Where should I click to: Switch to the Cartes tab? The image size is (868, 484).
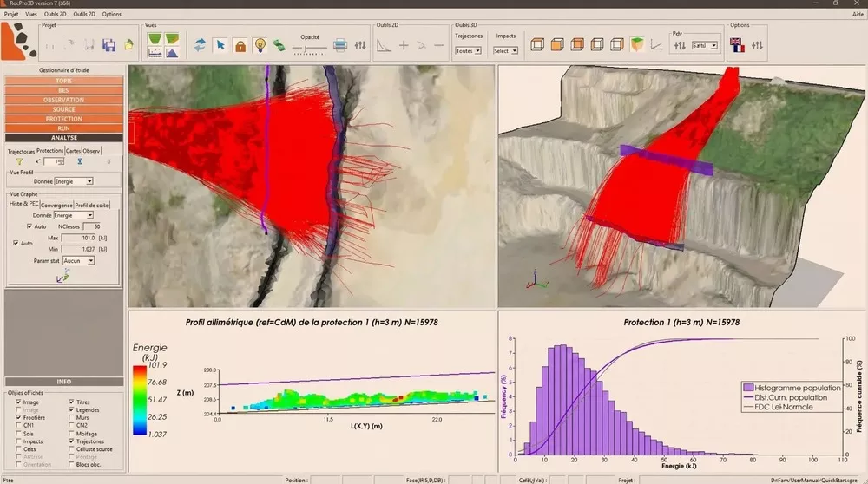pos(73,151)
